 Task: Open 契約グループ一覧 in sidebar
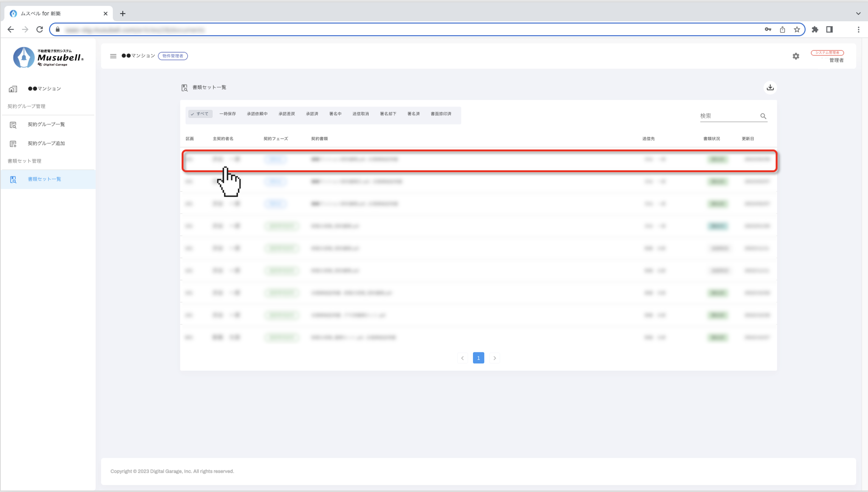[46, 125]
